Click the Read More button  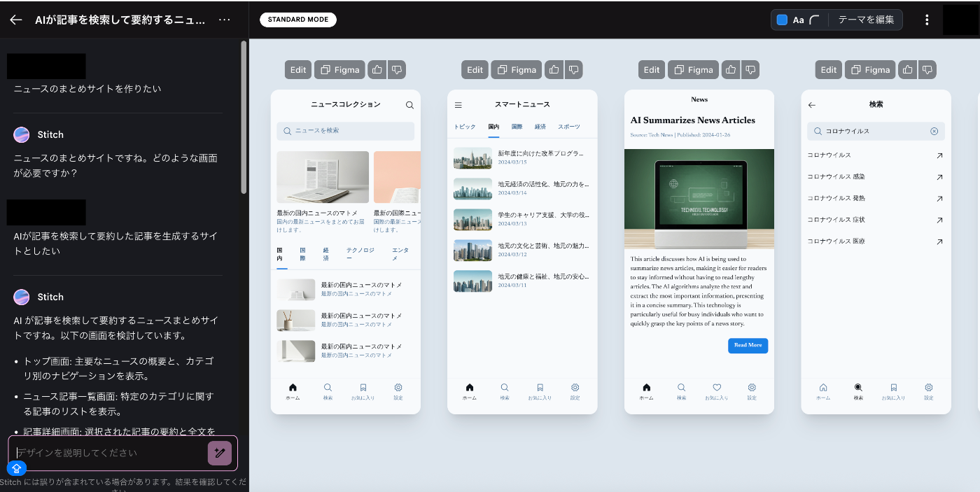(748, 345)
